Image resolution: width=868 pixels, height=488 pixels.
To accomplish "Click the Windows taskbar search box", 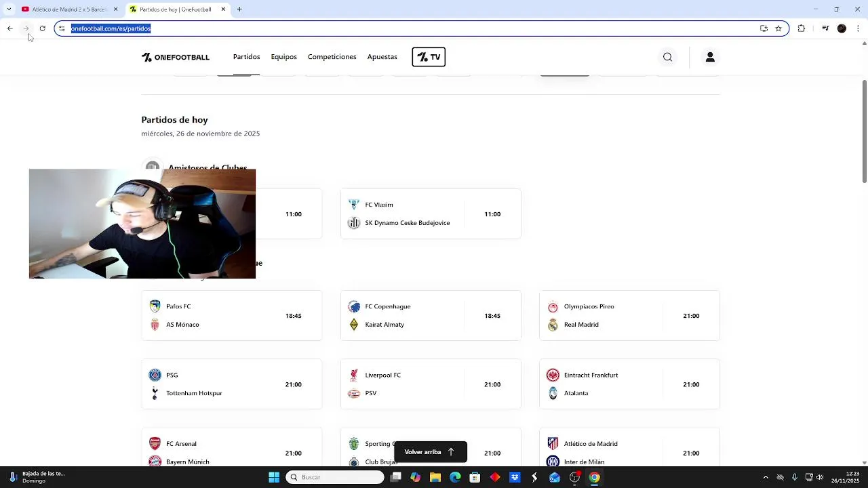I will (335, 477).
